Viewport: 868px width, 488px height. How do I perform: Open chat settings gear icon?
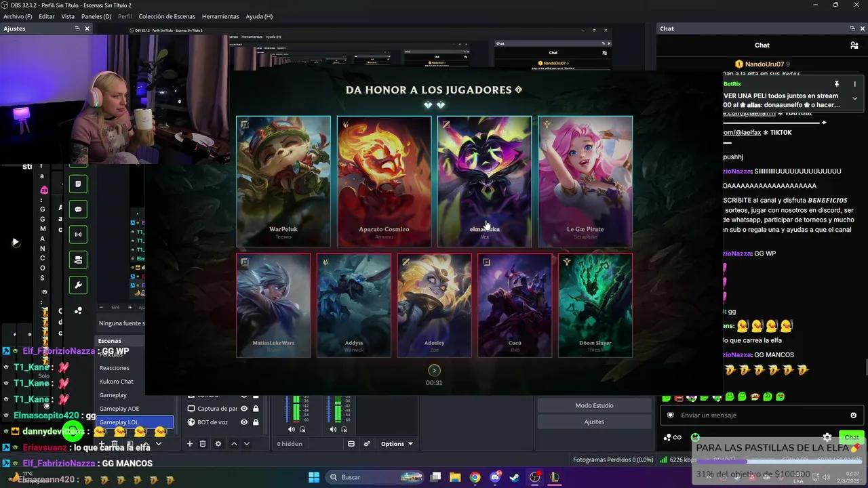tap(827, 437)
